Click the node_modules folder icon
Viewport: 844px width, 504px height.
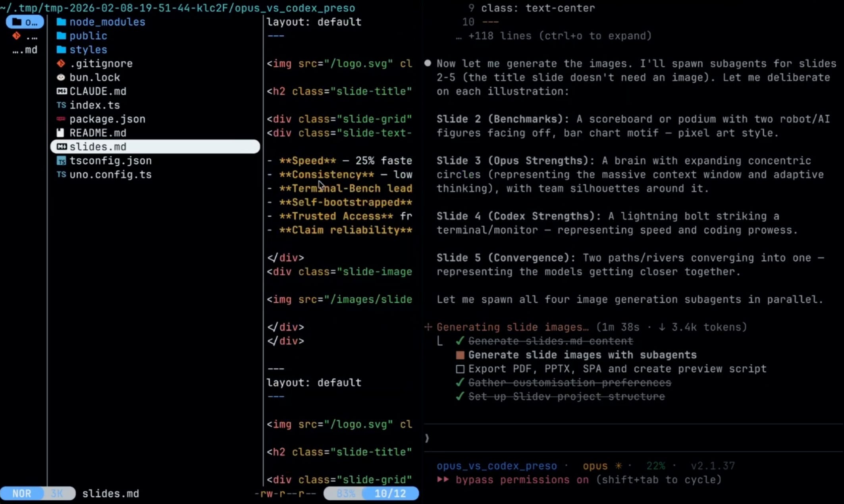61,22
